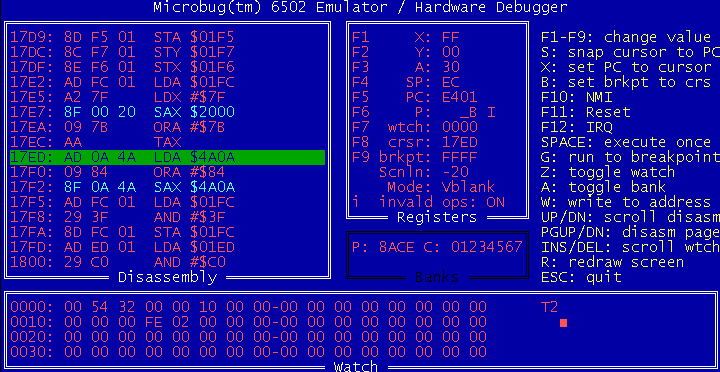Click the A register value 30
The width and height of the screenshot is (720, 372).
pos(451,67)
